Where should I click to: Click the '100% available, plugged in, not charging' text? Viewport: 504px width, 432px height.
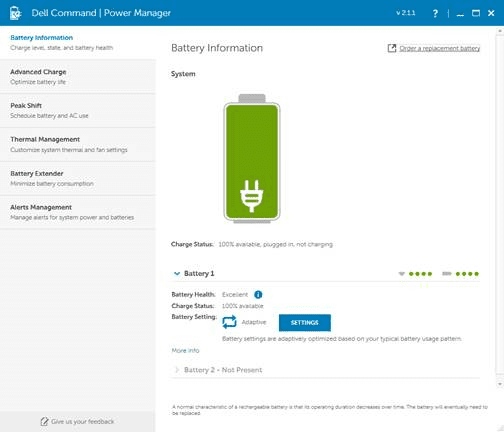pos(276,244)
